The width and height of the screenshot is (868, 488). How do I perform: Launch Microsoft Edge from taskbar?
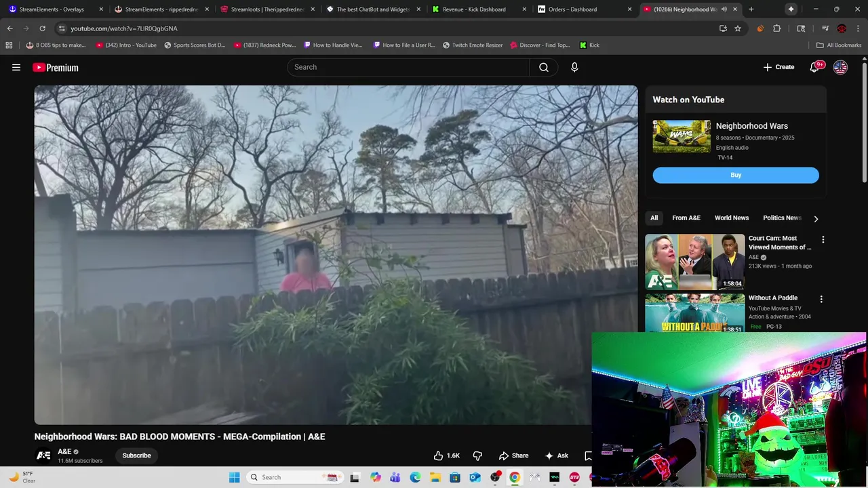(415, 477)
